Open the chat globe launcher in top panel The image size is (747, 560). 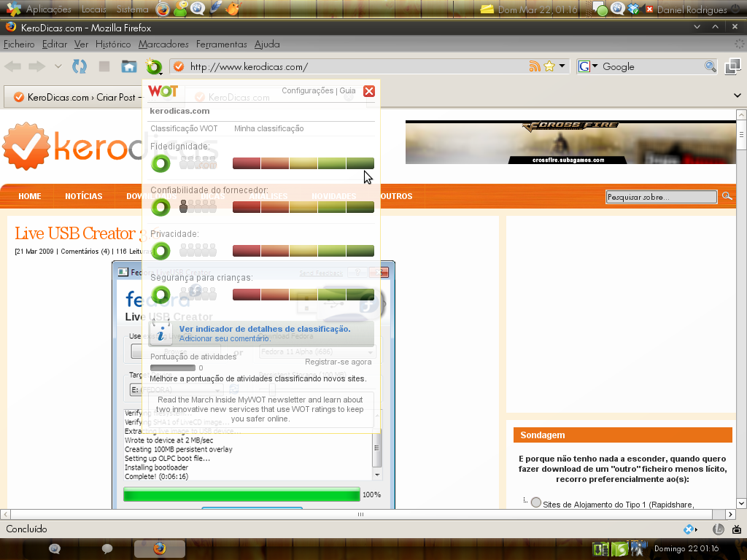pyautogui.click(x=197, y=9)
